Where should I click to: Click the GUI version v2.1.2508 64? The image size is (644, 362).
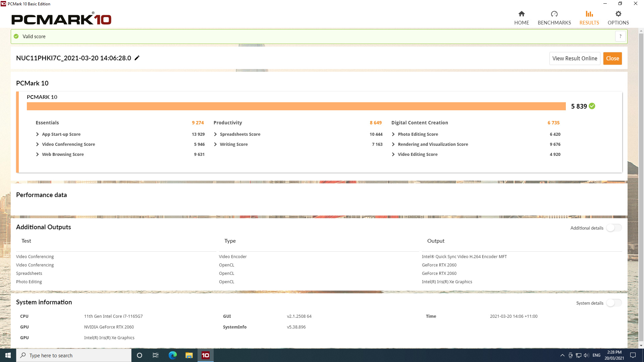pyautogui.click(x=299, y=316)
